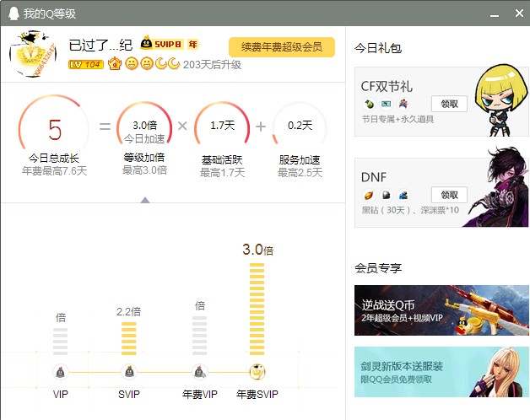The width and height of the screenshot is (530, 420).
Task: Click the CF character item icon
Action: pos(403,104)
